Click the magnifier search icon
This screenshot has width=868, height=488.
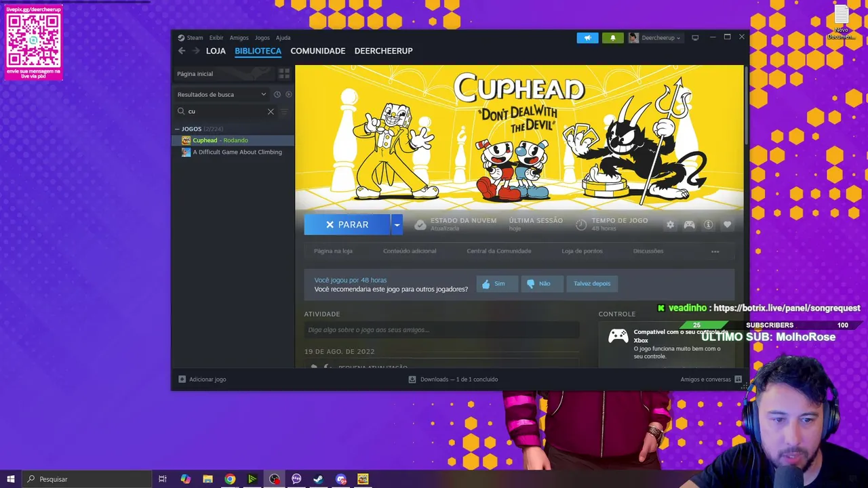[181, 111]
